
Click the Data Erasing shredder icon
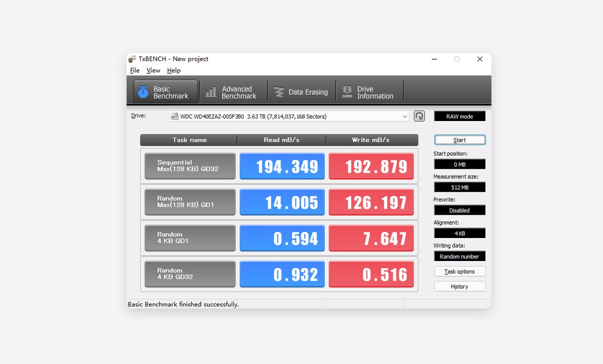click(x=279, y=92)
